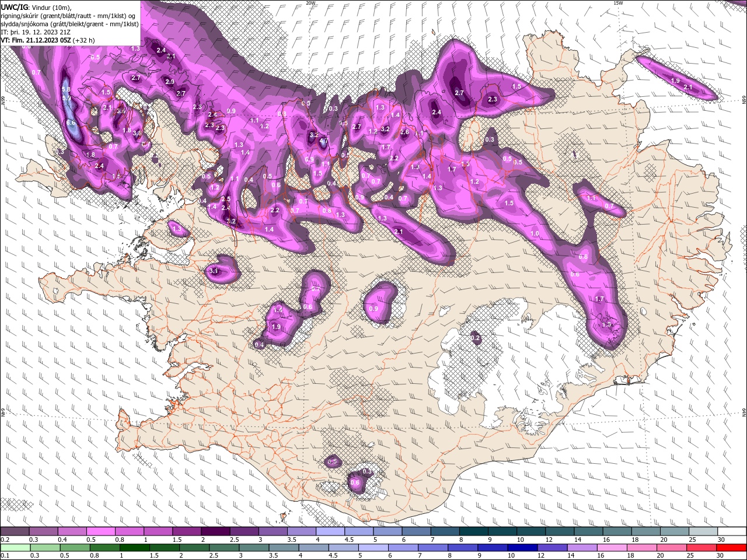Pick upper scale dark teal swatch between 8 and 9
This screenshot has height=560, width=747.
(x=474, y=531)
